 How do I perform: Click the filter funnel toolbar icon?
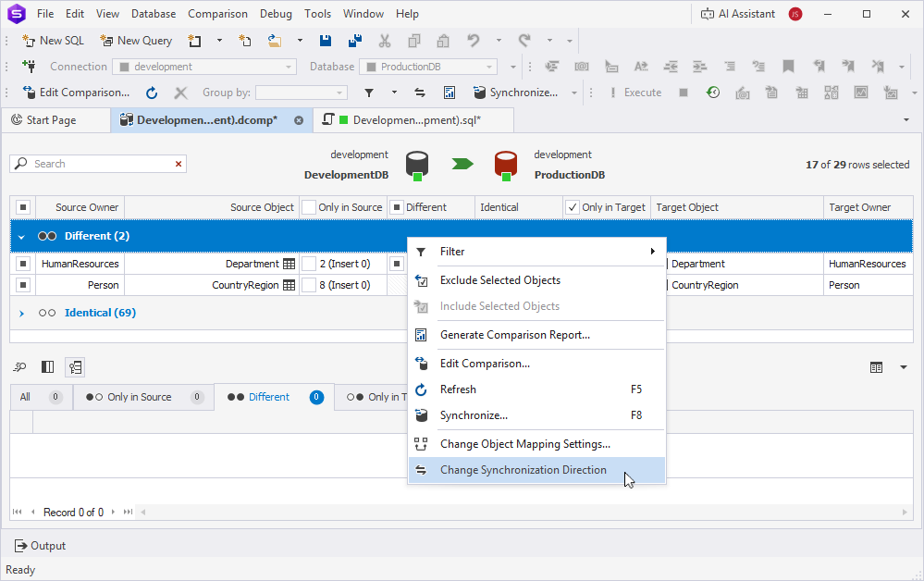(x=369, y=93)
